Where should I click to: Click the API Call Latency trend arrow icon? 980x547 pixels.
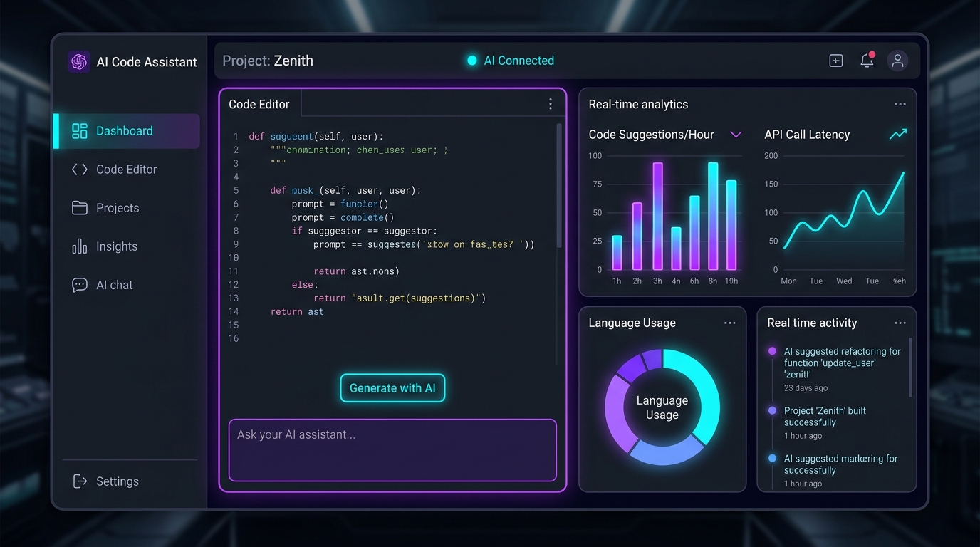(x=898, y=134)
